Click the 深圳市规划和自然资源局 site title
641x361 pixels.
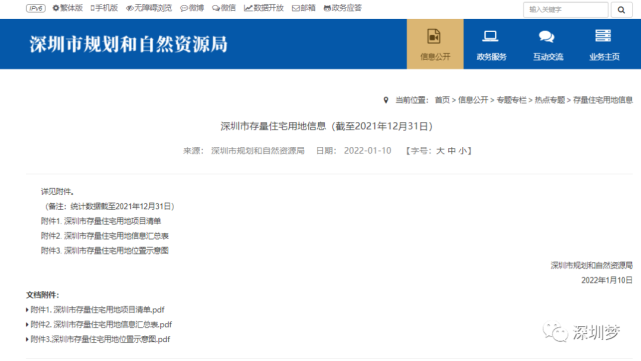tap(128, 44)
